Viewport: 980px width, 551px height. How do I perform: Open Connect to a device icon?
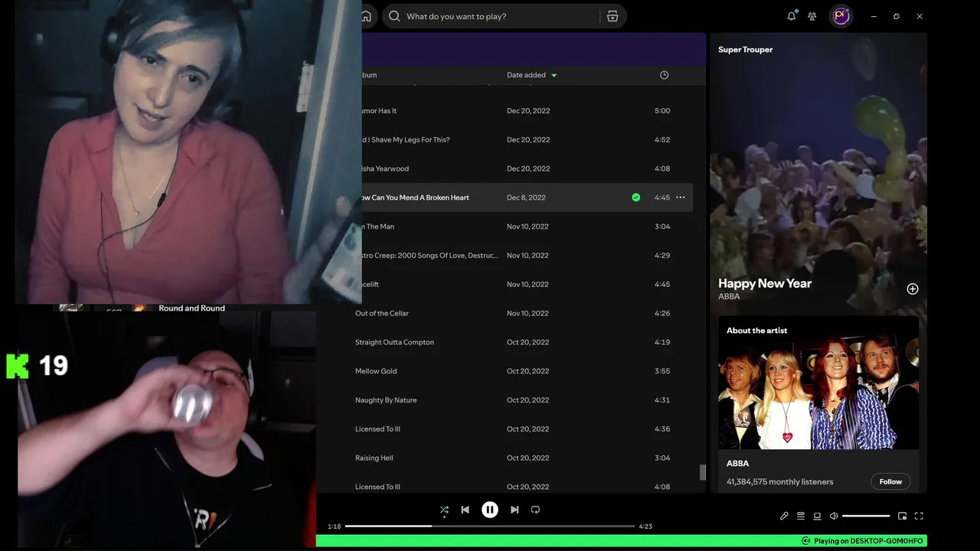coord(817,516)
